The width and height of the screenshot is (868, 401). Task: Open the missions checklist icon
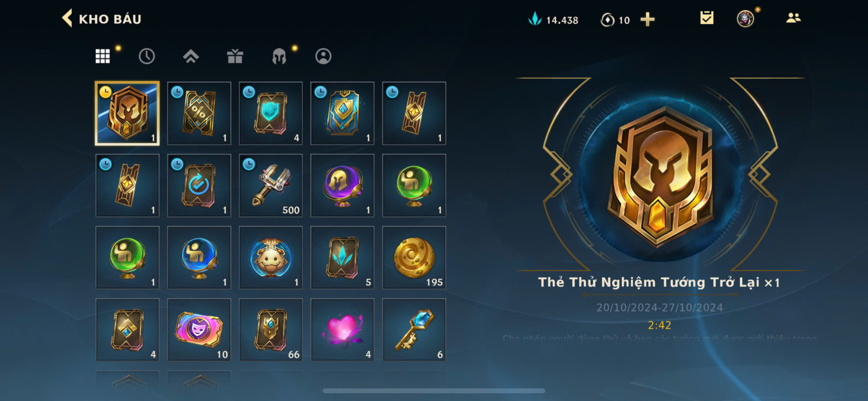point(707,18)
